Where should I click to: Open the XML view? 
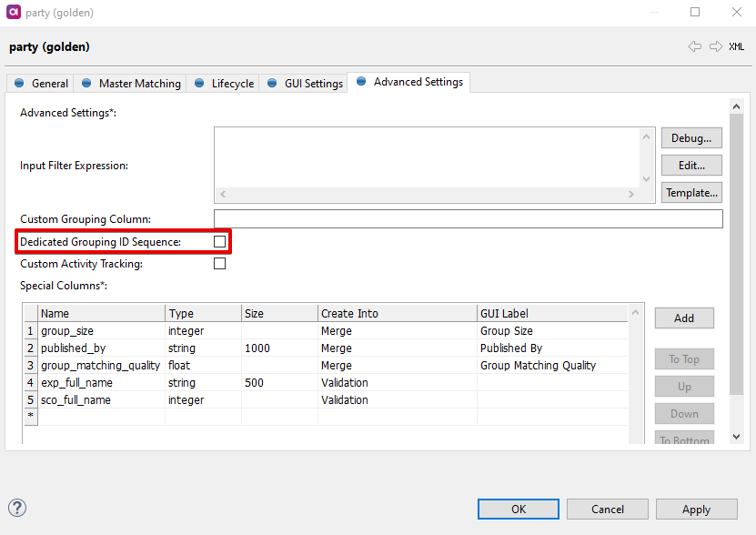click(737, 46)
